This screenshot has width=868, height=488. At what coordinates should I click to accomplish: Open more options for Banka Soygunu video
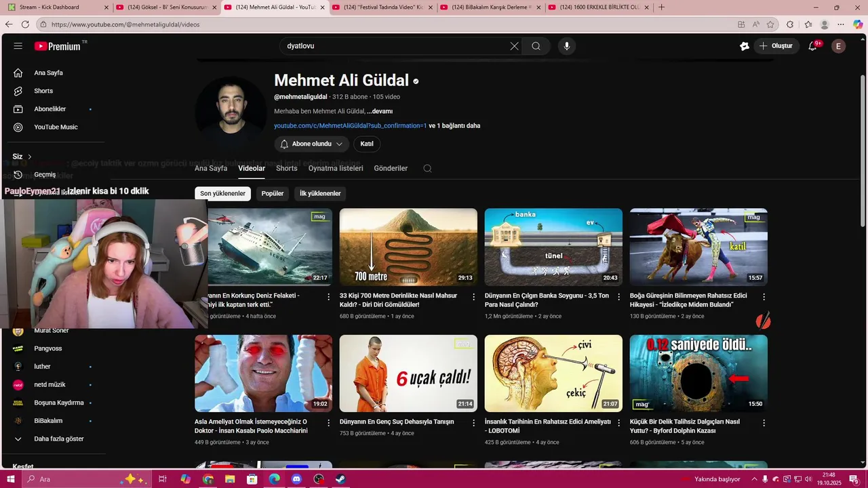click(x=619, y=297)
